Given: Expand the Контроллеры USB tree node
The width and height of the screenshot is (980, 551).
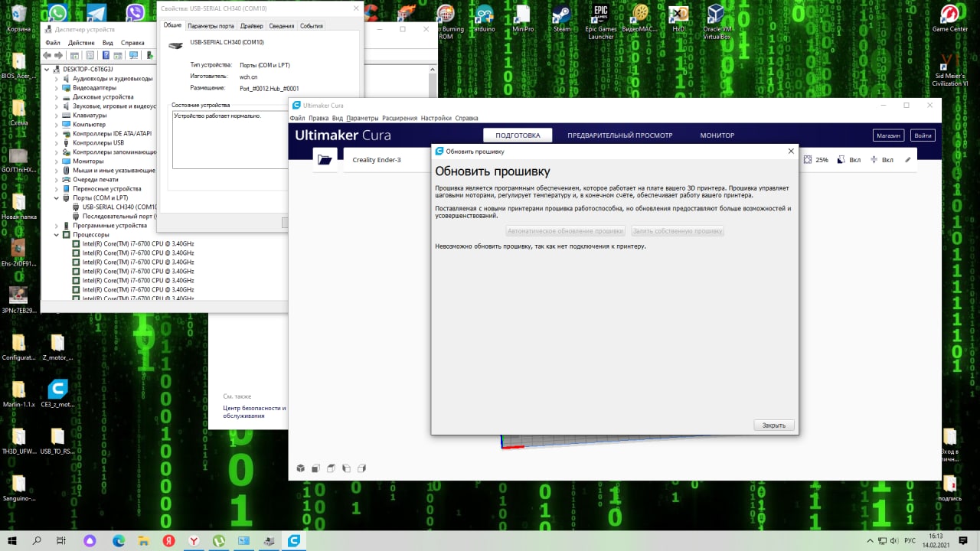Looking at the screenshot, I should tap(57, 142).
